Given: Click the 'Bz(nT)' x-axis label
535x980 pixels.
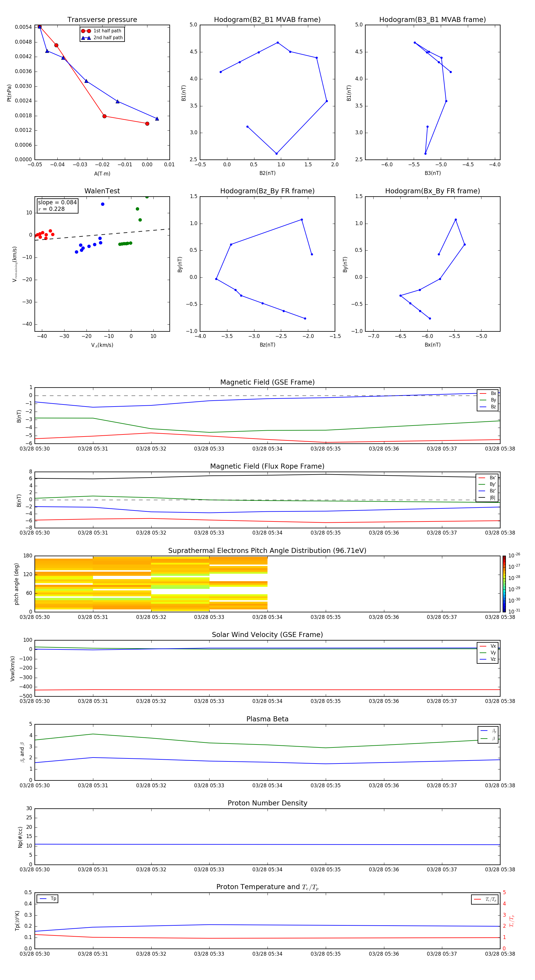Looking at the screenshot, I should coord(267,345).
